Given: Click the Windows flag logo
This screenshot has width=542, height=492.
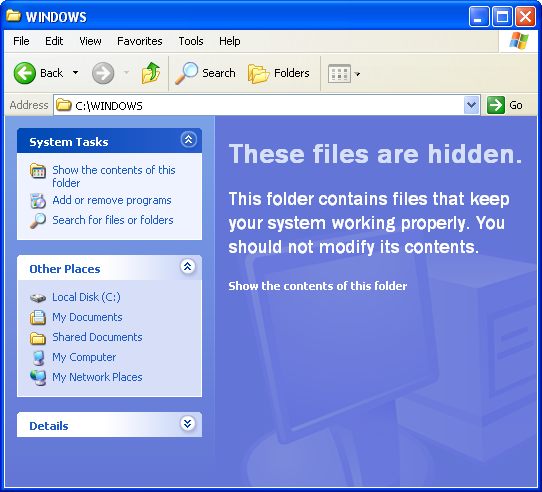Looking at the screenshot, I should [519, 41].
